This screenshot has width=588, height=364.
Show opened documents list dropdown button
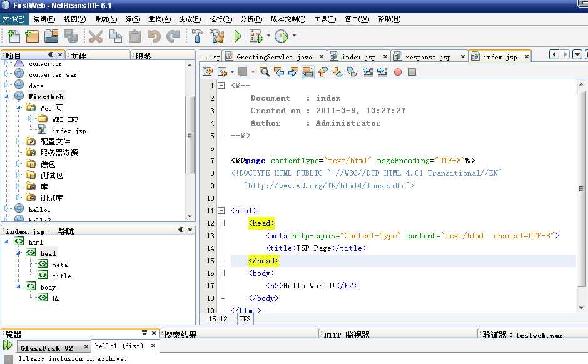pyautogui.click(x=577, y=55)
